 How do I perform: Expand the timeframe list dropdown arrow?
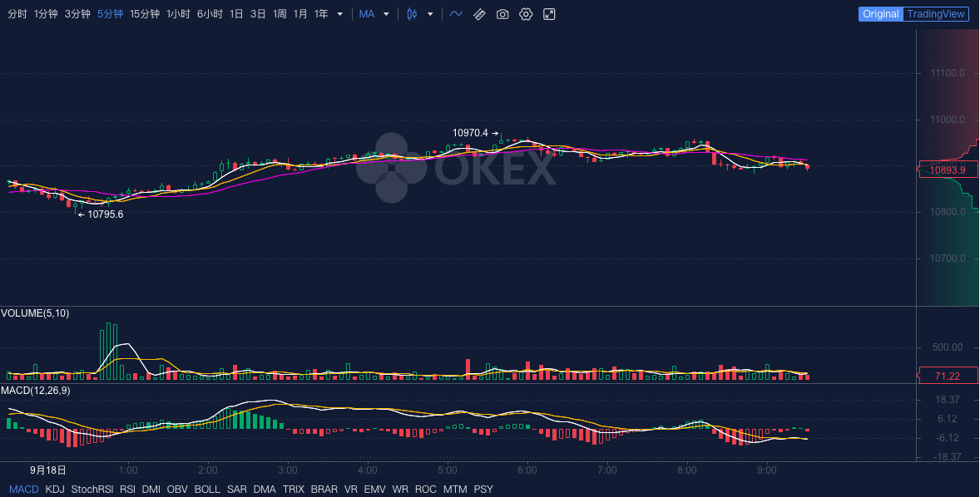(340, 14)
